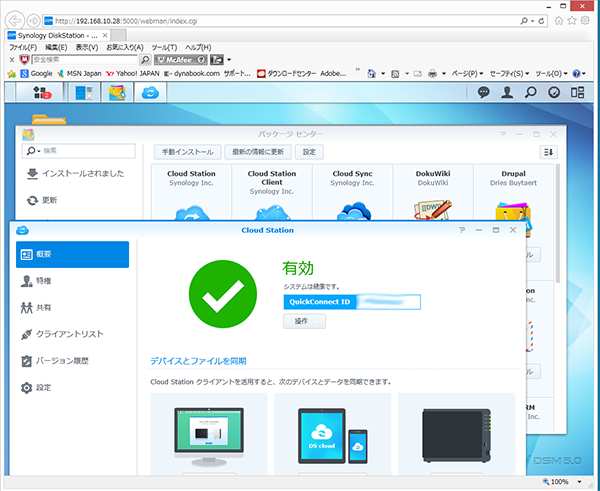Image resolution: width=600 pixels, height=491 pixels.
Task: Open バージョン履歴 in Cloud Station
Action: pyautogui.click(x=72, y=361)
